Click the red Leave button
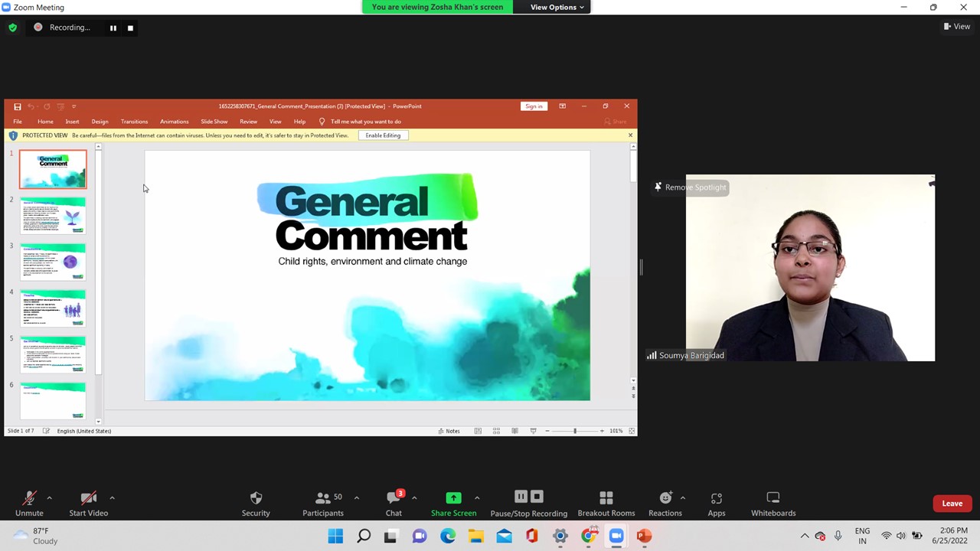 [x=952, y=504]
